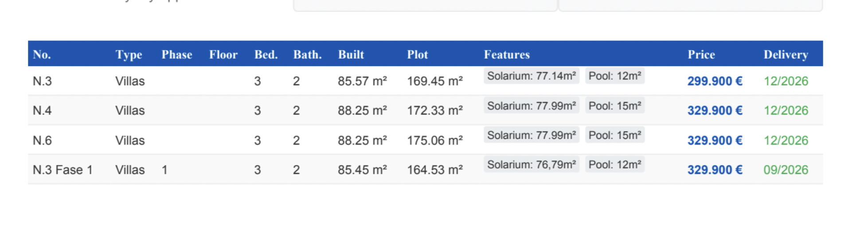Click the No. column header
This screenshot has height=228, width=868.
[x=42, y=55]
